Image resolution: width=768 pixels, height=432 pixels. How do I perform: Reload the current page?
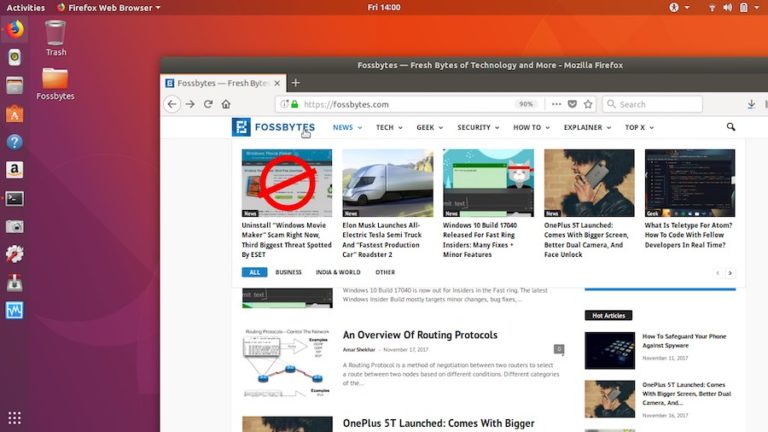point(208,104)
